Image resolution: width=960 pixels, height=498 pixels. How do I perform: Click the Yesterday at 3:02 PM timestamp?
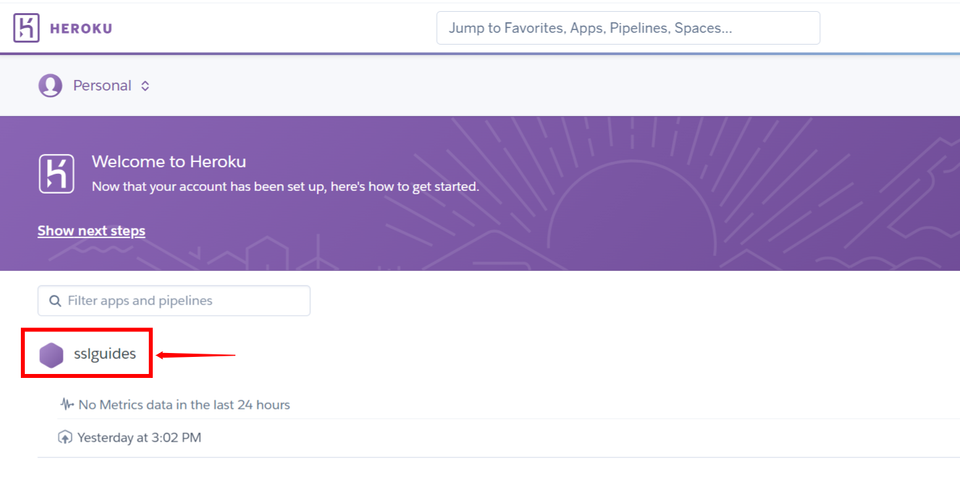(x=140, y=437)
